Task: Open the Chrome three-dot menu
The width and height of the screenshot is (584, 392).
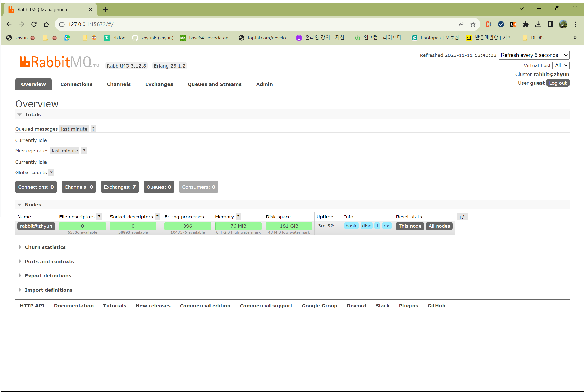Action: pyautogui.click(x=575, y=24)
